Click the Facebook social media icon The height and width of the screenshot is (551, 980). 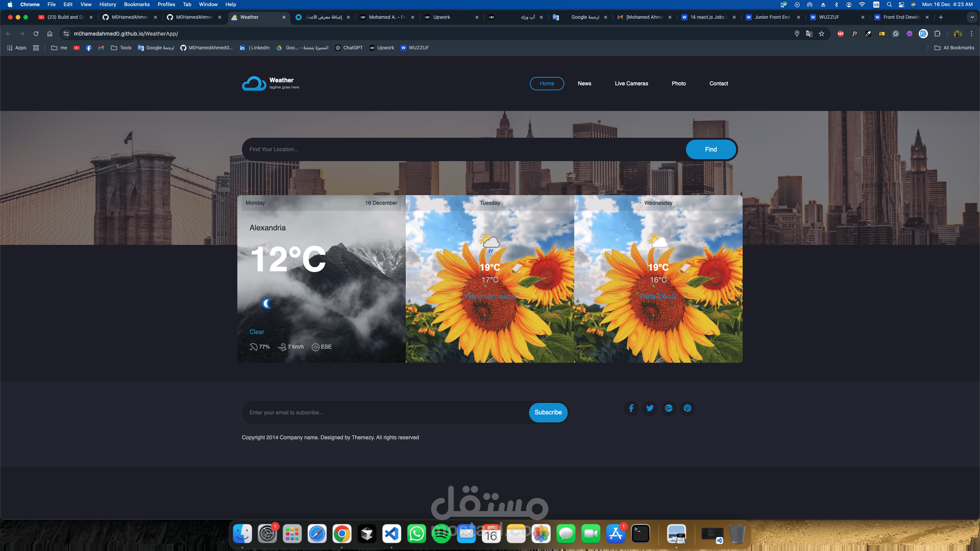pyautogui.click(x=630, y=408)
